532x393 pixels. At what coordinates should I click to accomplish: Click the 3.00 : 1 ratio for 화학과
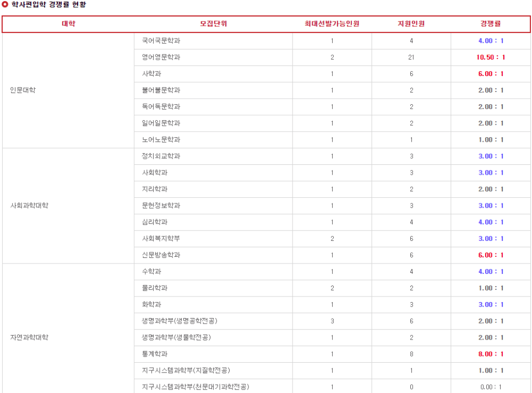coord(491,304)
